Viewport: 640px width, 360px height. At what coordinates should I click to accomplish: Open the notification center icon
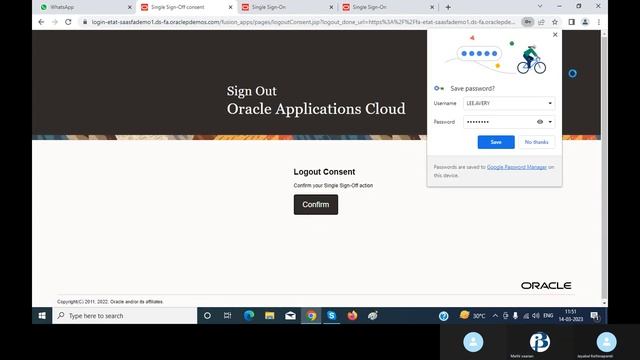[595, 316]
